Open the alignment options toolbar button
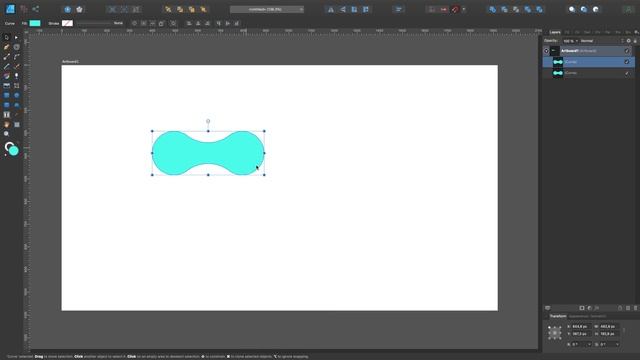 [x=398, y=9]
